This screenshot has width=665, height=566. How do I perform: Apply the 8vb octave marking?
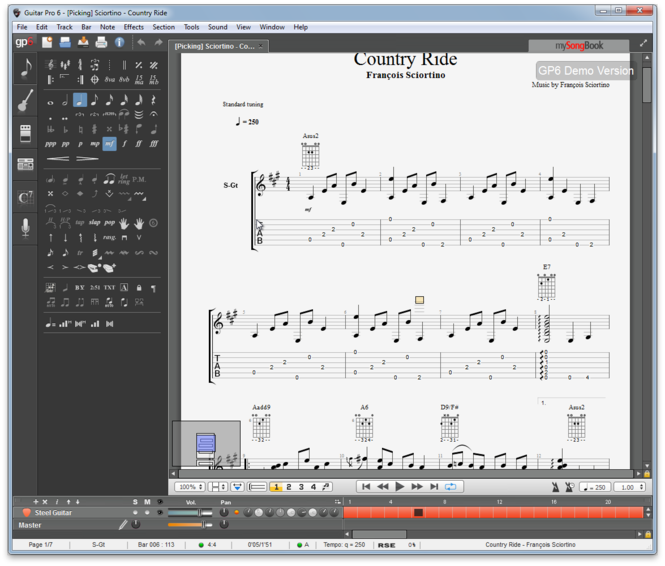tap(124, 79)
